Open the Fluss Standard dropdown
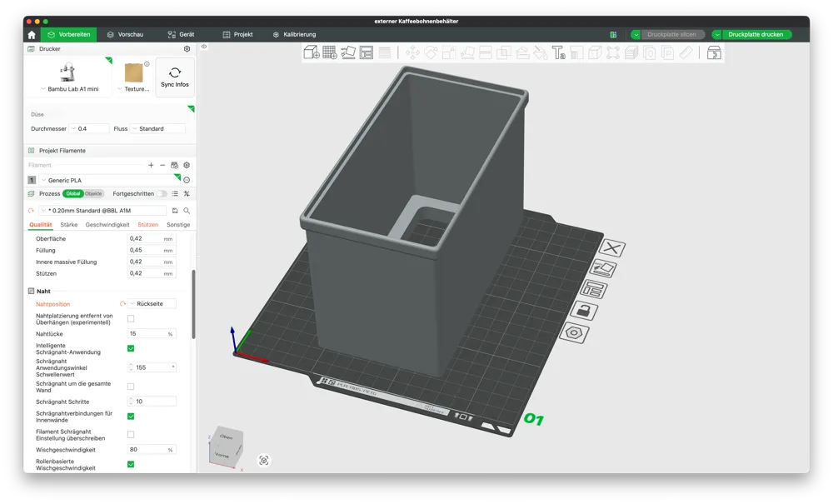Viewport: 833px width, 504px height. 158,128
